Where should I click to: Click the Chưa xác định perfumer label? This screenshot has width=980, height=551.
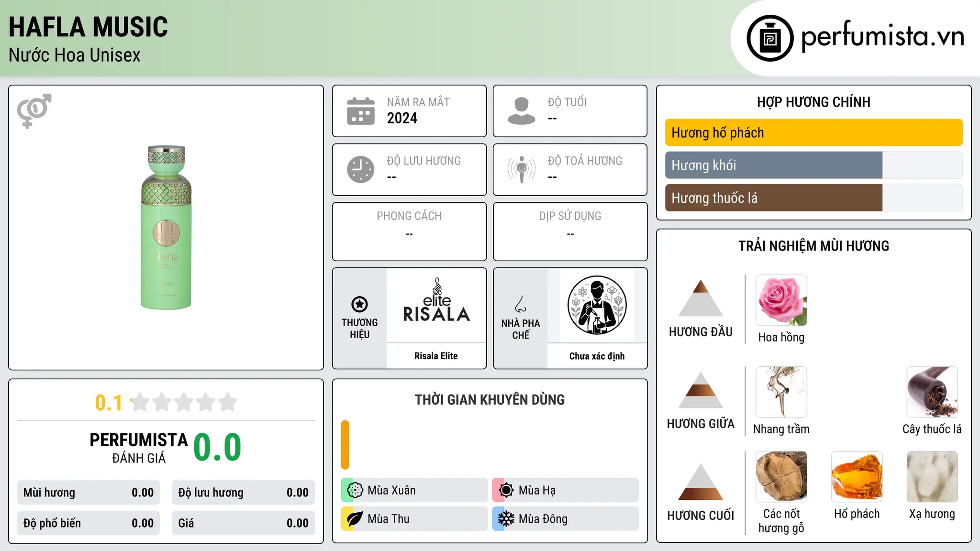(597, 356)
